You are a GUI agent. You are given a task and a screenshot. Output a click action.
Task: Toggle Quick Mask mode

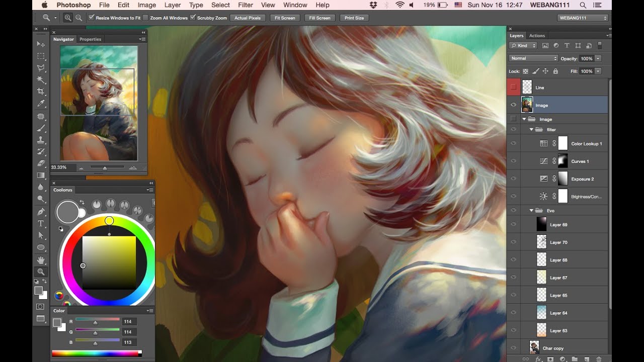pos(41,306)
